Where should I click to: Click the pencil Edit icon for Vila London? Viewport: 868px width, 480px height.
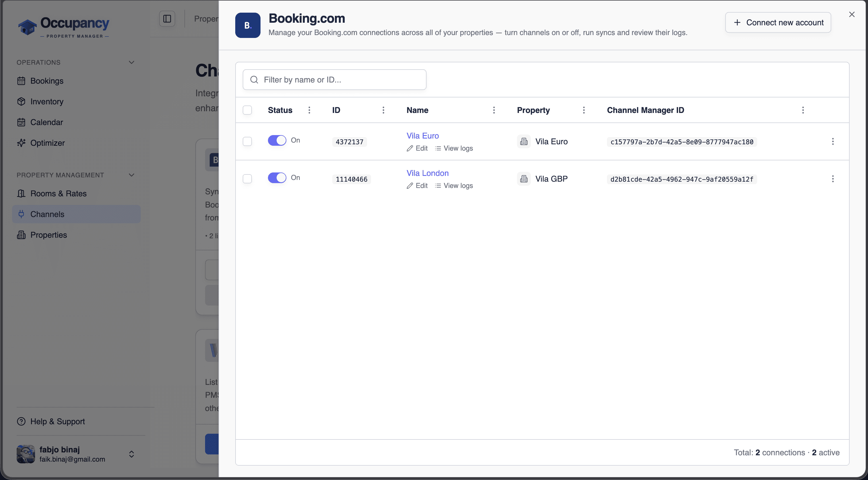tap(410, 186)
